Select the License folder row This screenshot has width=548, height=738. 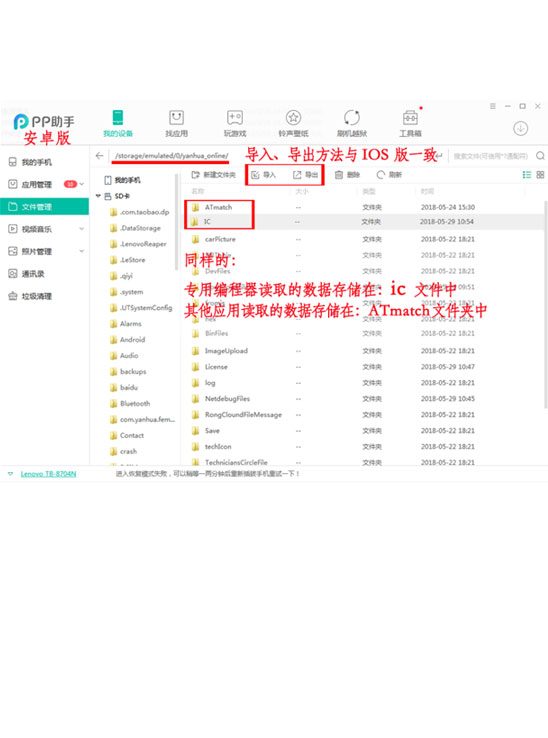click(x=365, y=367)
